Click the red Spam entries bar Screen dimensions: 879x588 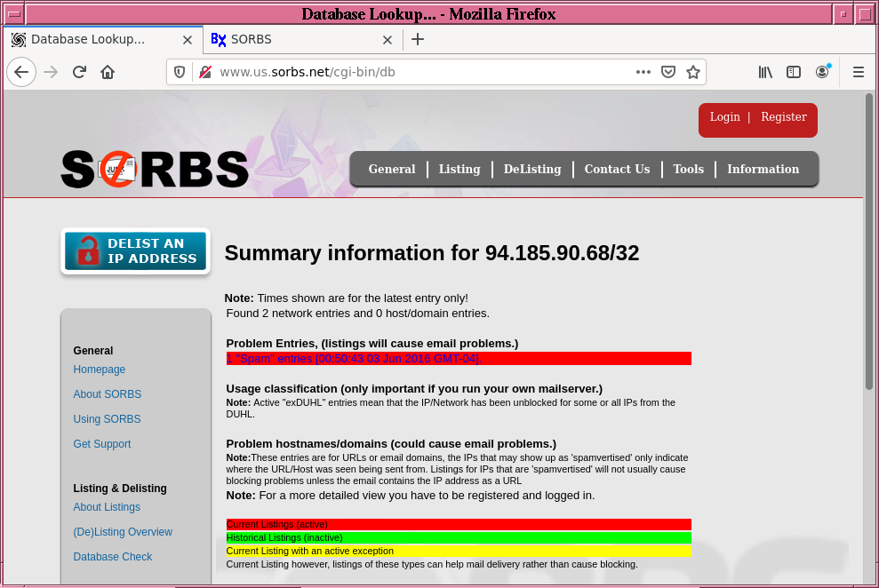point(459,359)
